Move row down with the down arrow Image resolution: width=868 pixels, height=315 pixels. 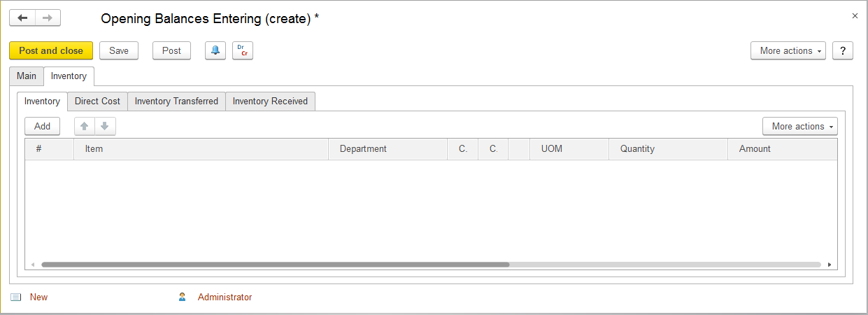(104, 126)
